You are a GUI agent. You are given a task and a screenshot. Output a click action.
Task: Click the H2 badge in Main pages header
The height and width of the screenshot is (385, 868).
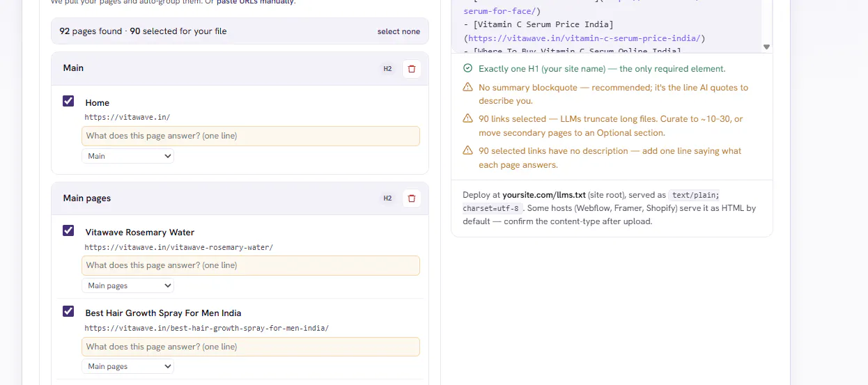tap(387, 198)
